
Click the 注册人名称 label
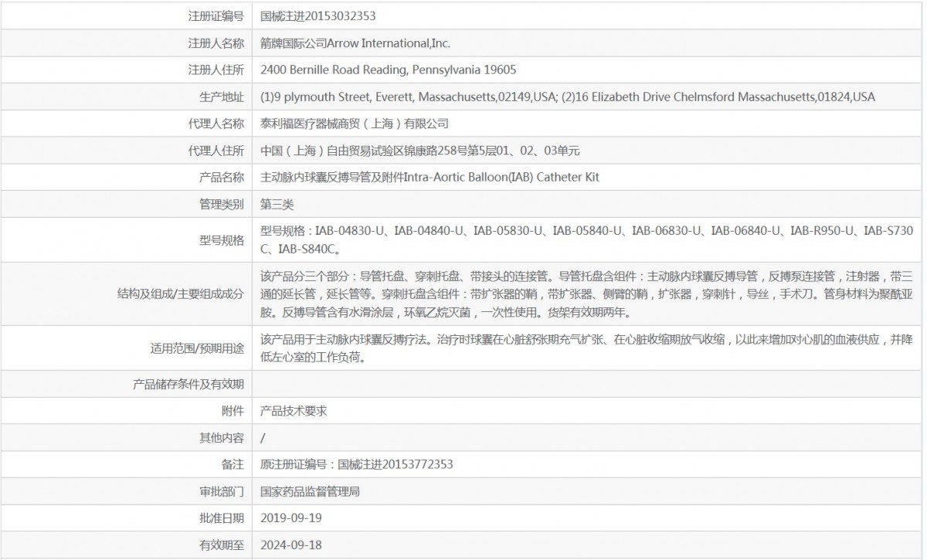tap(216, 42)
